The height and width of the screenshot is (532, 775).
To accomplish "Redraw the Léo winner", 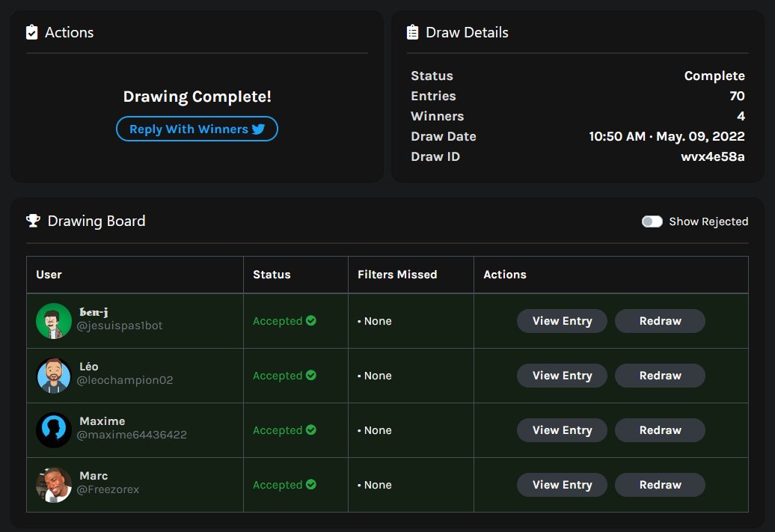I will tap(660, 376).
